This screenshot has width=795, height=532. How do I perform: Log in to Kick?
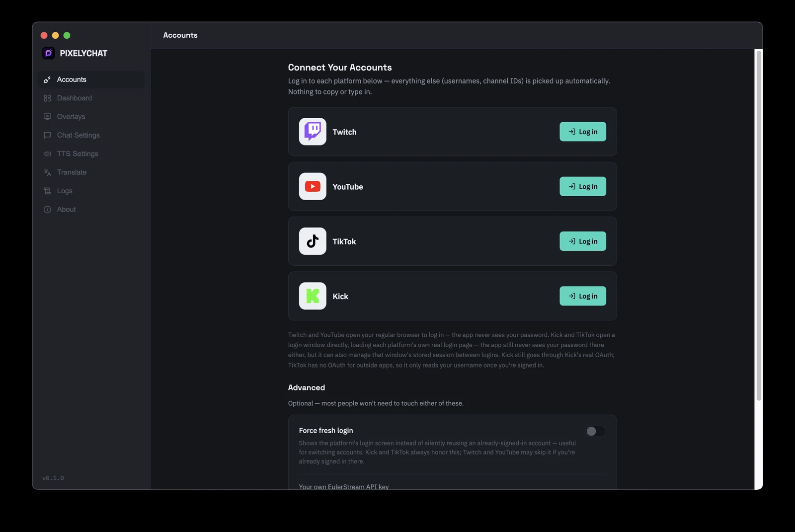pos(583,296)
